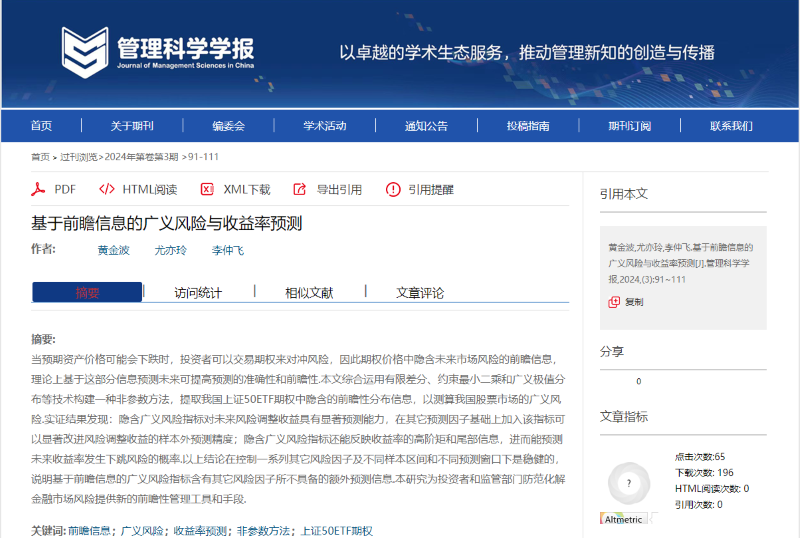
Task: Click the XML下载 file icon
Action: 207,189
